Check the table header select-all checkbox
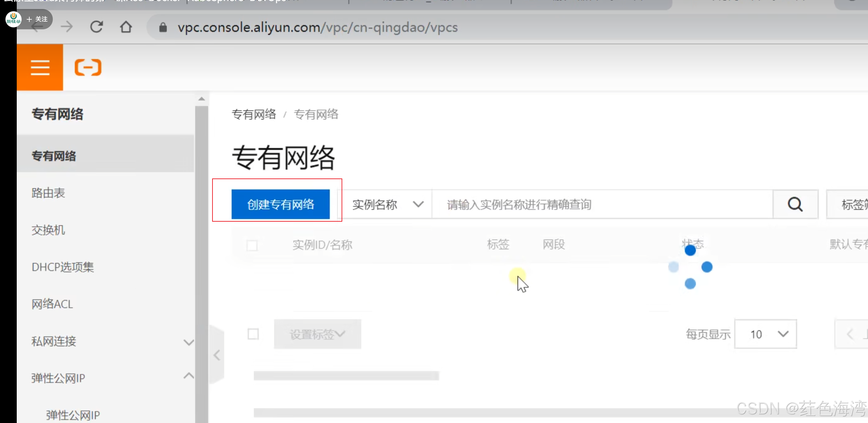This screenshot has width=868, height=423. click(252, 245)
